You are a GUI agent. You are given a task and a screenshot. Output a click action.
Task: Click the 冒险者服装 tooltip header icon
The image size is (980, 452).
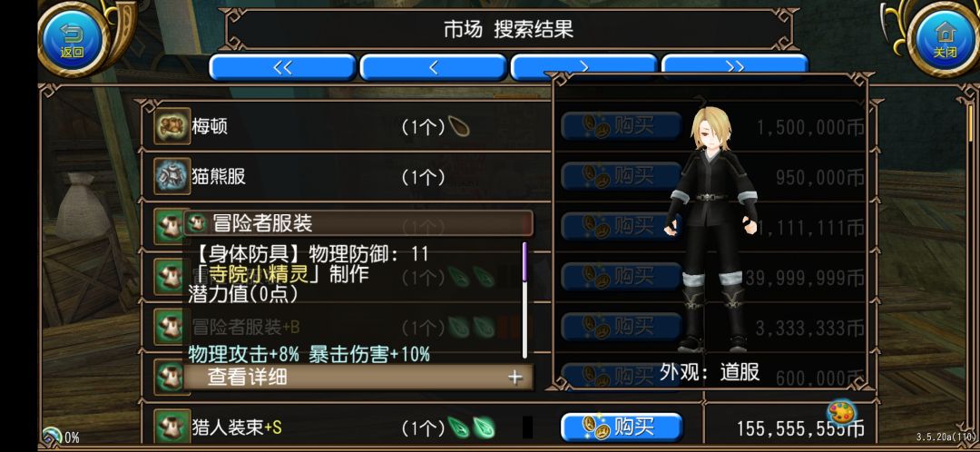point(198,222)
